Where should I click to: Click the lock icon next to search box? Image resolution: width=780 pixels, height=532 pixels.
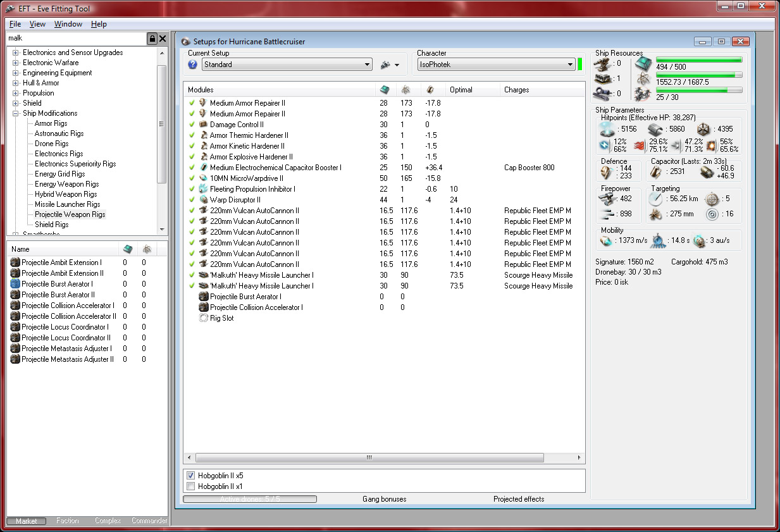tap(152, 39)
